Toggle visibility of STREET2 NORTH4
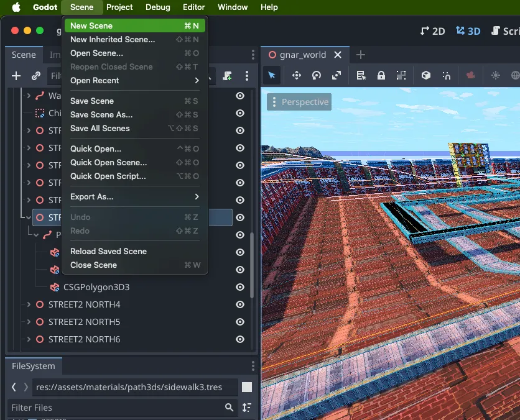Viewport: 520px width, 420px height. pos(239,304)
